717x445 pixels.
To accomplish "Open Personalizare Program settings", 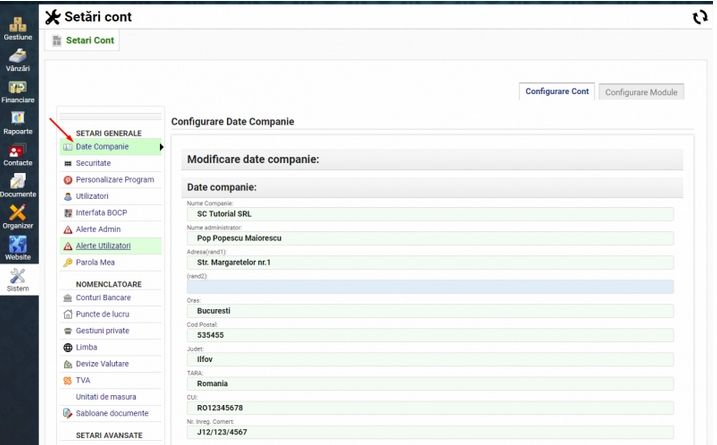I will (114, 180).
